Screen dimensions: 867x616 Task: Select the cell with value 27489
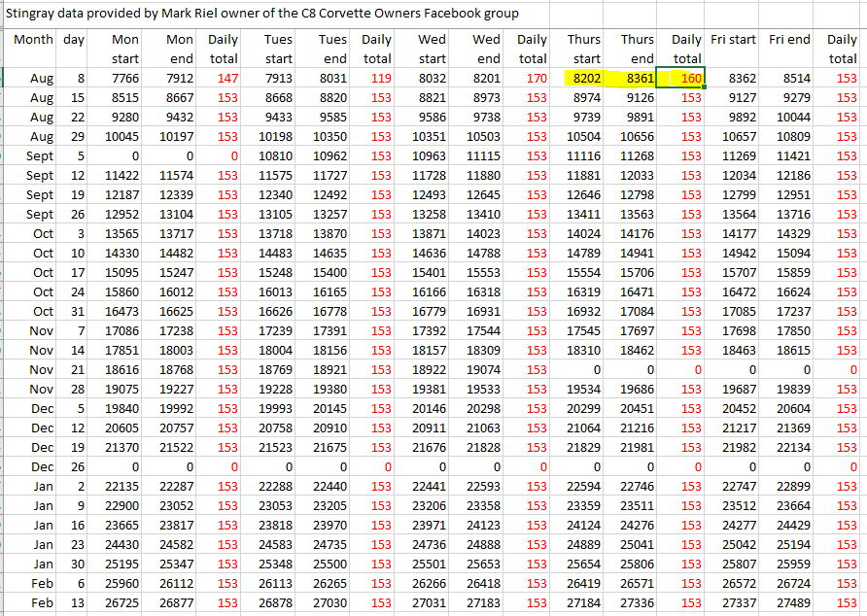coord(790,603)
